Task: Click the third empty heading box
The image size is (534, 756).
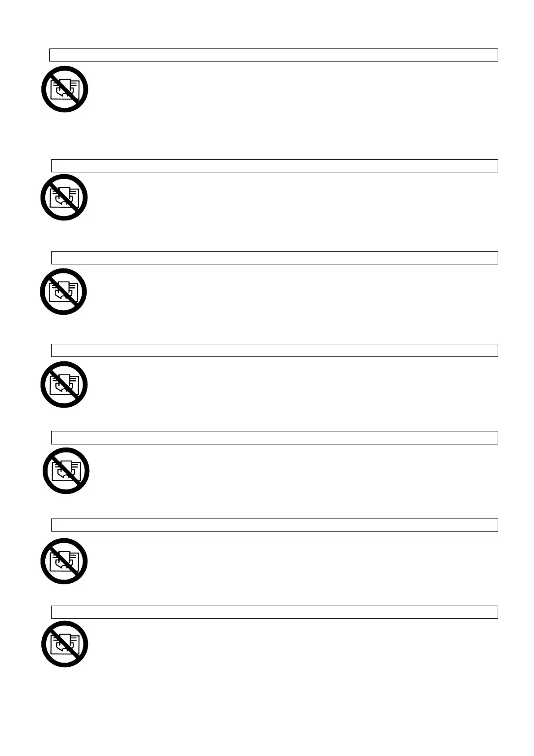Action: click(275, 258)
